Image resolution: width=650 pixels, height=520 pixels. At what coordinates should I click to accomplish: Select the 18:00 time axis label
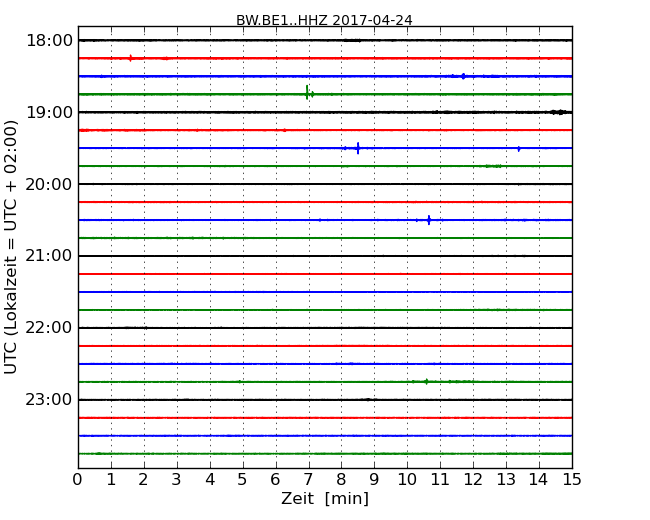coord(49,41)
